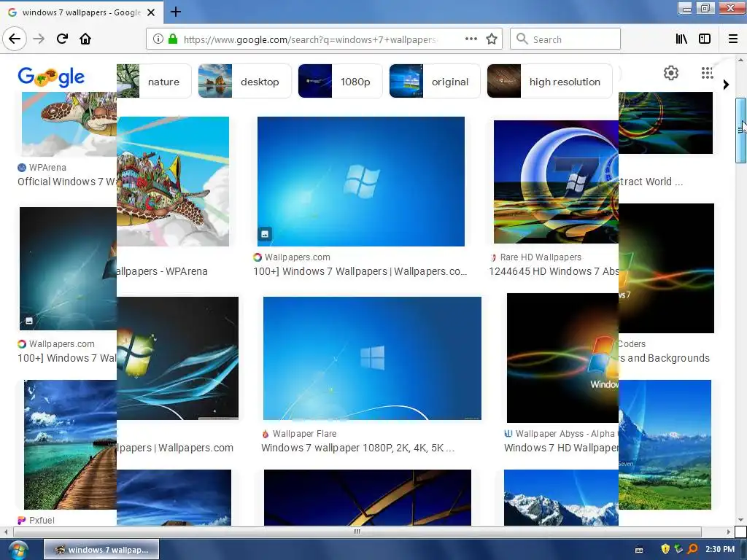The image size is (747, 560).
Task: Filter results by the 1080p chip
Action: point(340,82)
